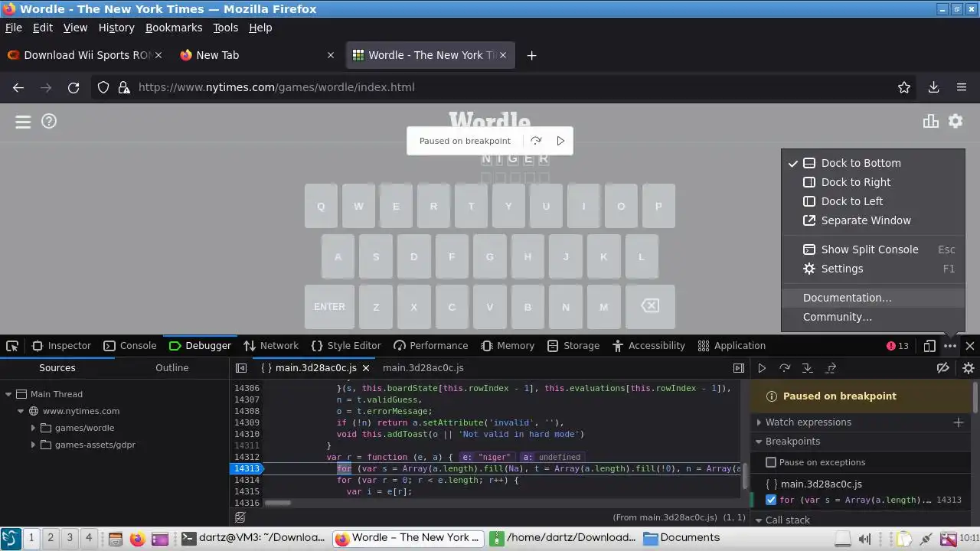Click line number 14312 in gutter
This screenshot has height=551, width=980.
(x=247, y=457)
